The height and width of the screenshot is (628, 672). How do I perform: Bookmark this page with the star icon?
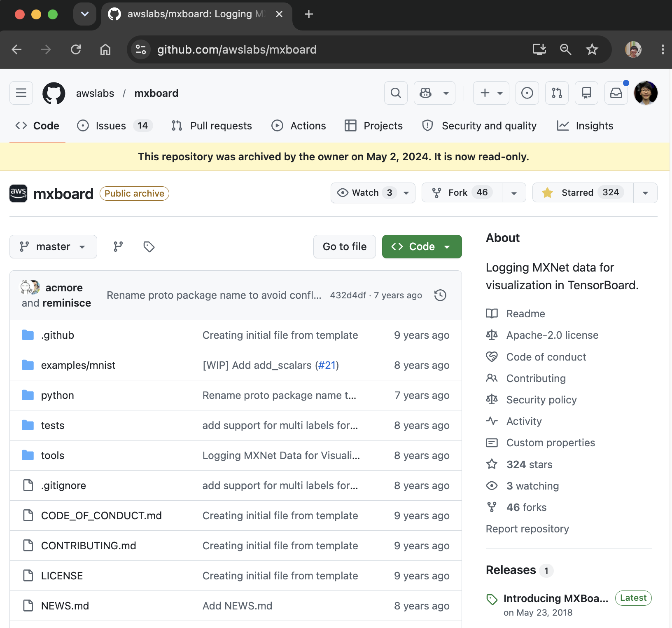(592, 49)
